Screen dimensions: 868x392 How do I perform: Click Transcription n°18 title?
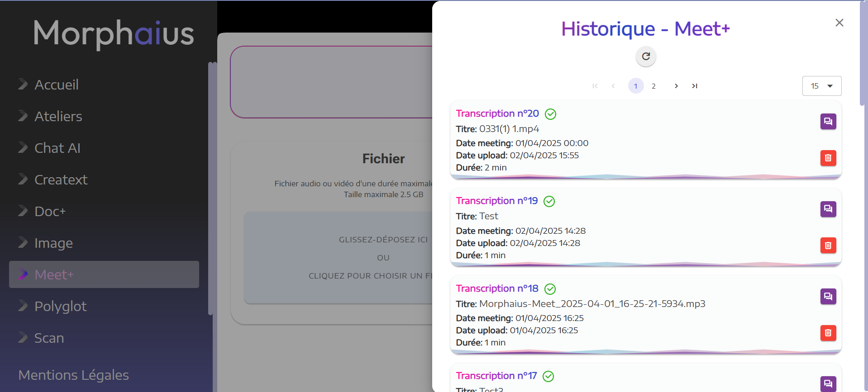click(x=497, y=288)
